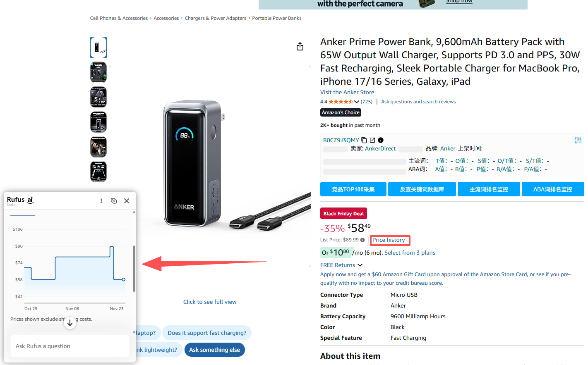Open Rufus panel three-dot options menu
The height and width of the screenshot is (365, 588).
[101, 201]
